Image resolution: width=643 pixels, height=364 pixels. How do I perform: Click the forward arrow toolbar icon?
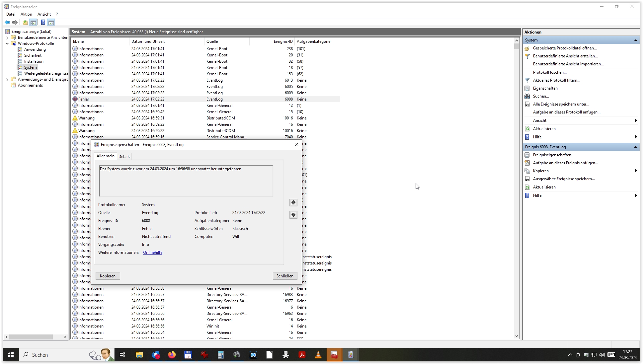pos(15,22)
